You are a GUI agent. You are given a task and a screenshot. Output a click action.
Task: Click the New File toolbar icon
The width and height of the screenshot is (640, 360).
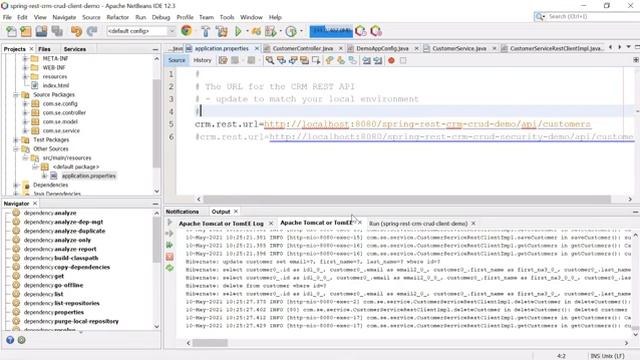click(x=11, y=31)
